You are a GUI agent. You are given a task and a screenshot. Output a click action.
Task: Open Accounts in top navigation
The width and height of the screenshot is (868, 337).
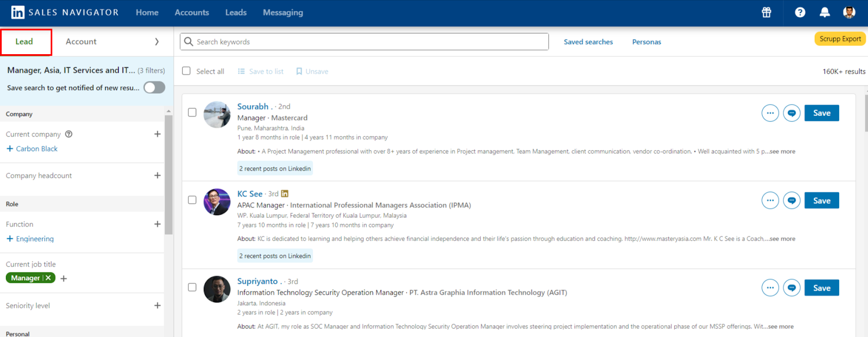tap(192, 12)
